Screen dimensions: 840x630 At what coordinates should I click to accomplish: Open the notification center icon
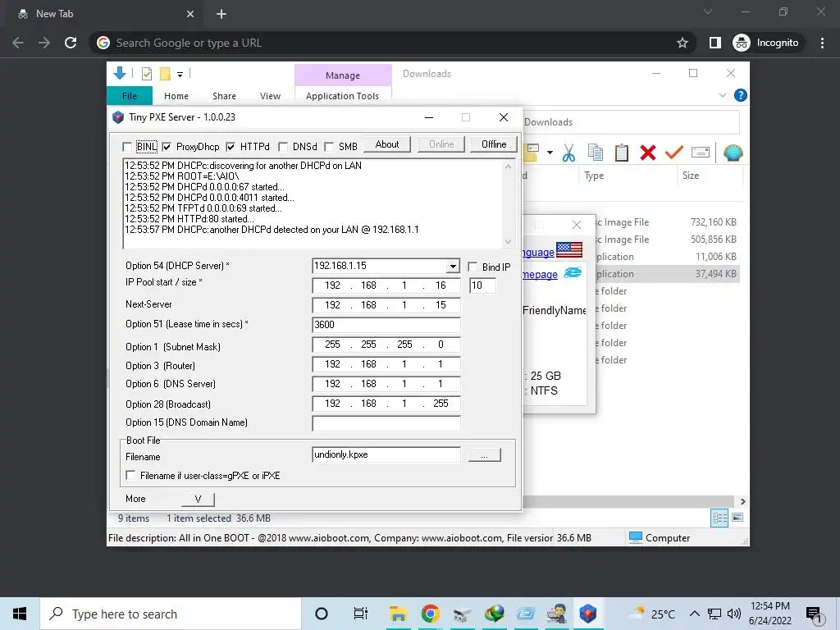pyautogui.click(x=814, y=614)
